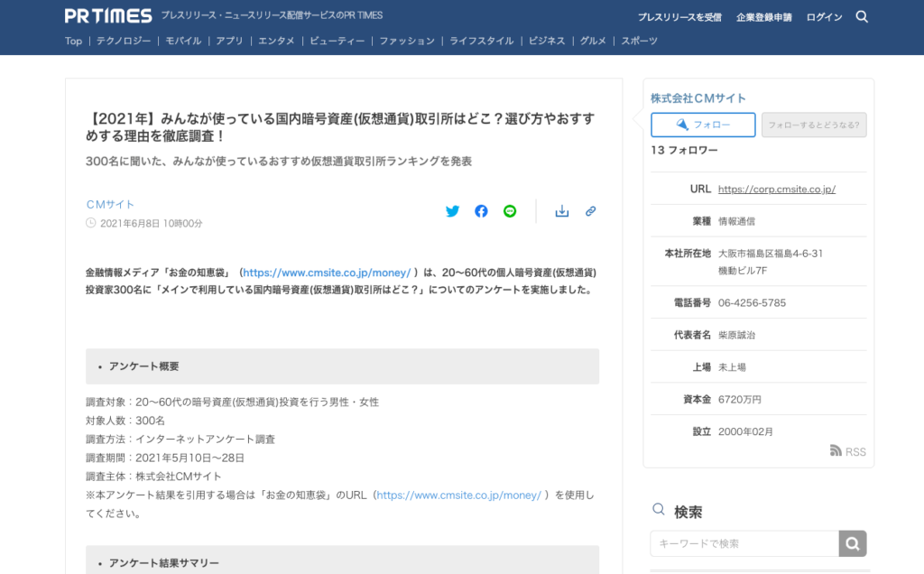Click プレスリリースを受信 link

[x=679, y=17]
